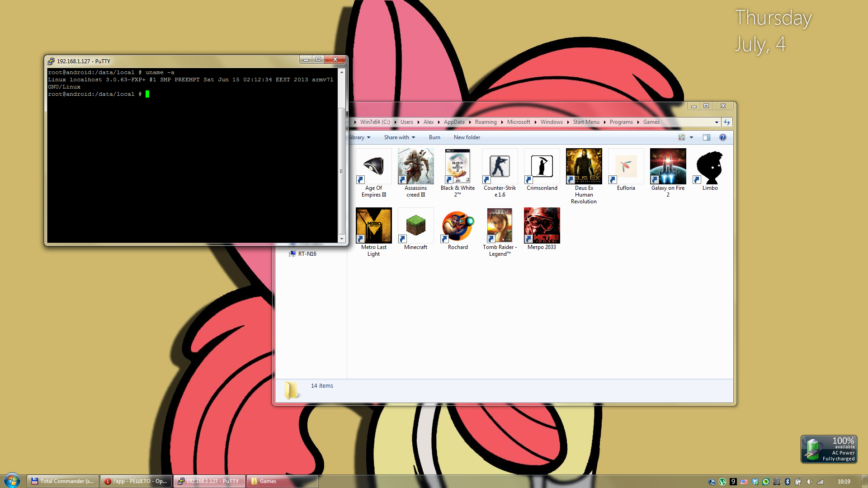Click New folder in the Explorer toolbar
The width and height of the screenshot is (868, 488).
467,137
